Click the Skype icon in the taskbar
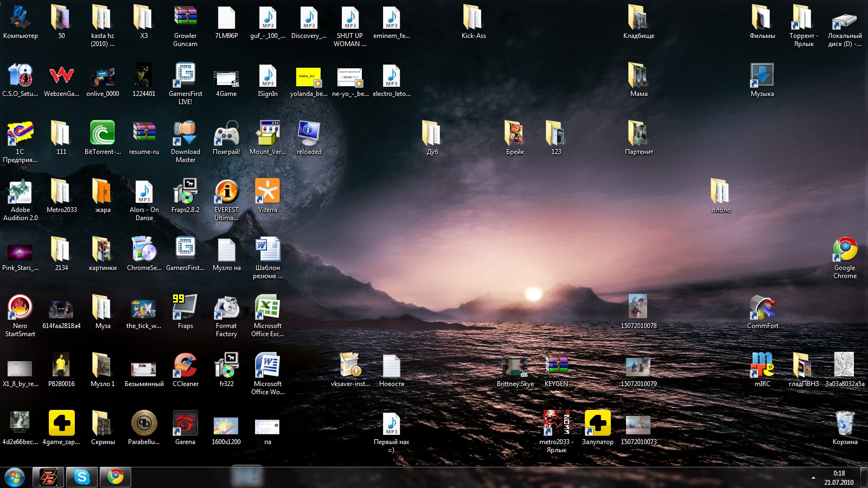The image size is (868, 488). 82,477
